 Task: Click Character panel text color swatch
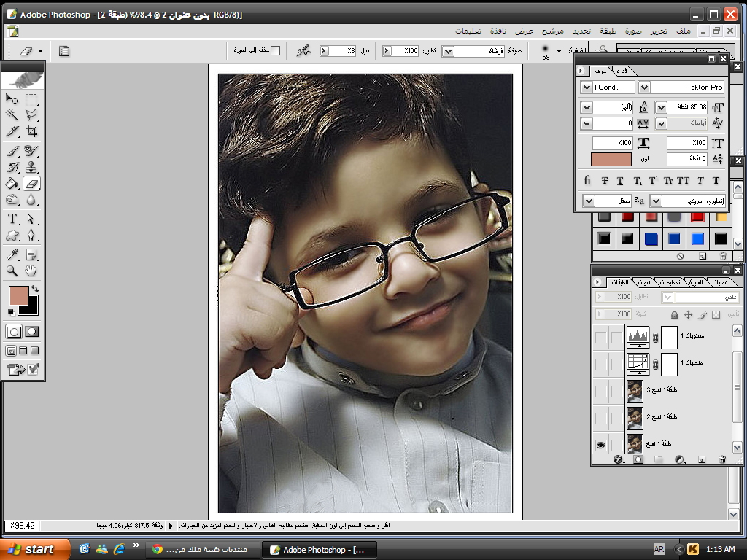pyautogui.click(x=611, y=159)
